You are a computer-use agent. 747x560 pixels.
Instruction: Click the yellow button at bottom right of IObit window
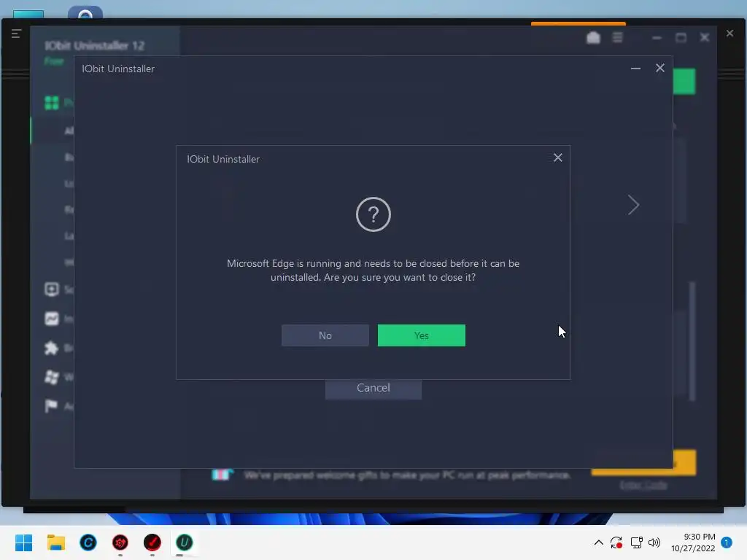(684, 462)
